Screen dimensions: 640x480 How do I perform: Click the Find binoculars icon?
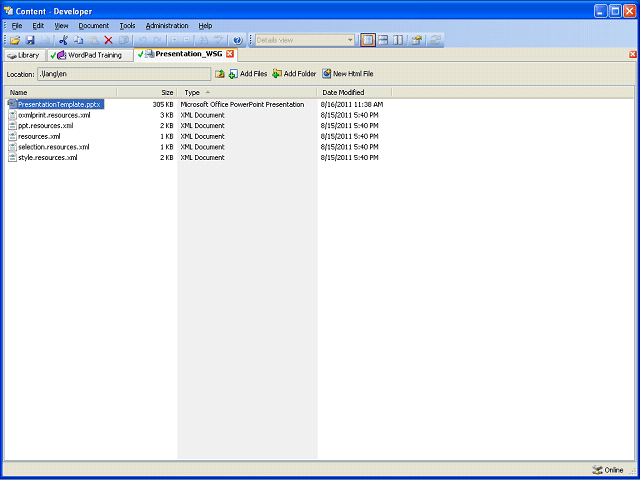click(204, 40)
